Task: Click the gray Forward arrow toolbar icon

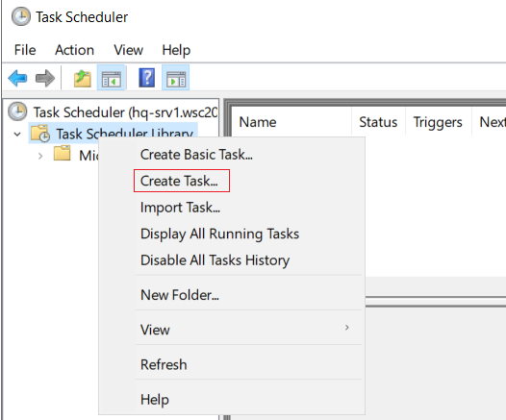Action: pos(45,78)
